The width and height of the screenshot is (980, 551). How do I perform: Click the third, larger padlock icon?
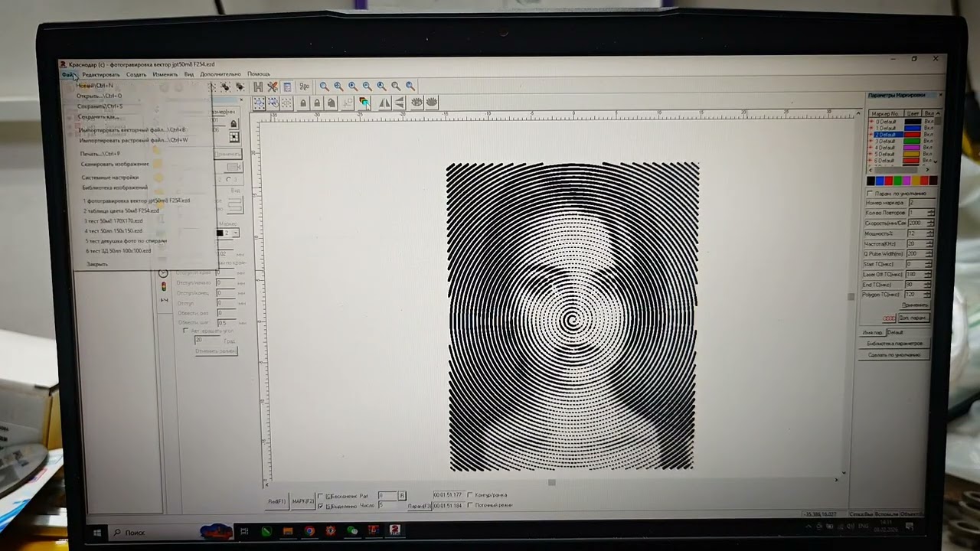click(x=331, y=103)
